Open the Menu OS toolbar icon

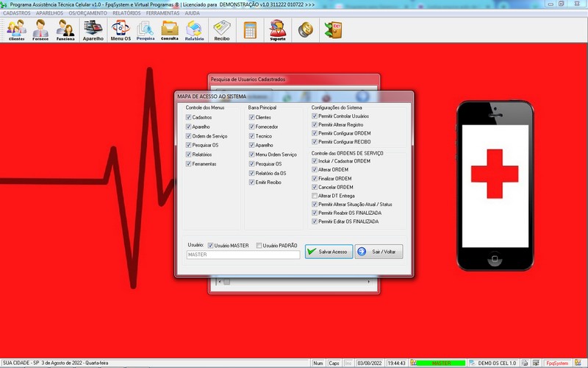click(x=121, y=30)
